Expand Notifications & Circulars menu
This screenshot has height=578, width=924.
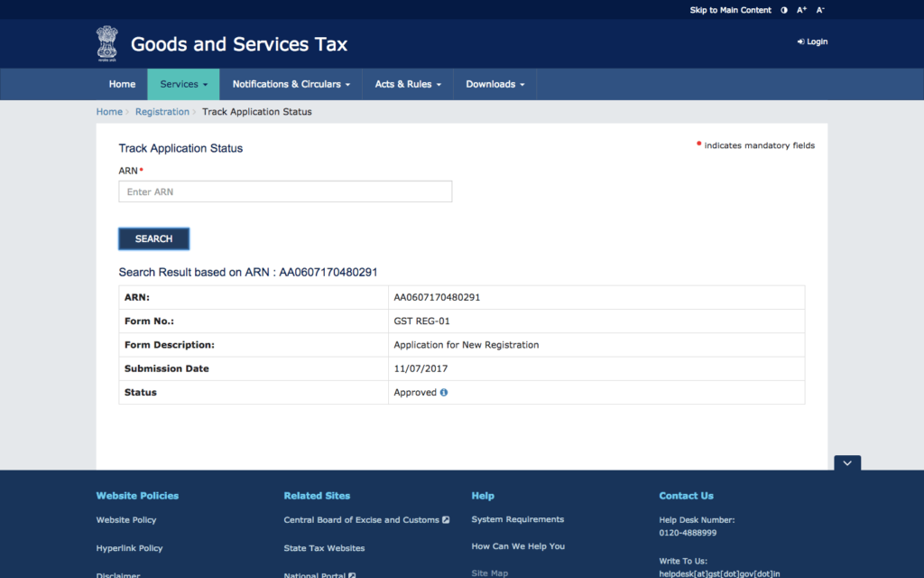coord(291,84)
